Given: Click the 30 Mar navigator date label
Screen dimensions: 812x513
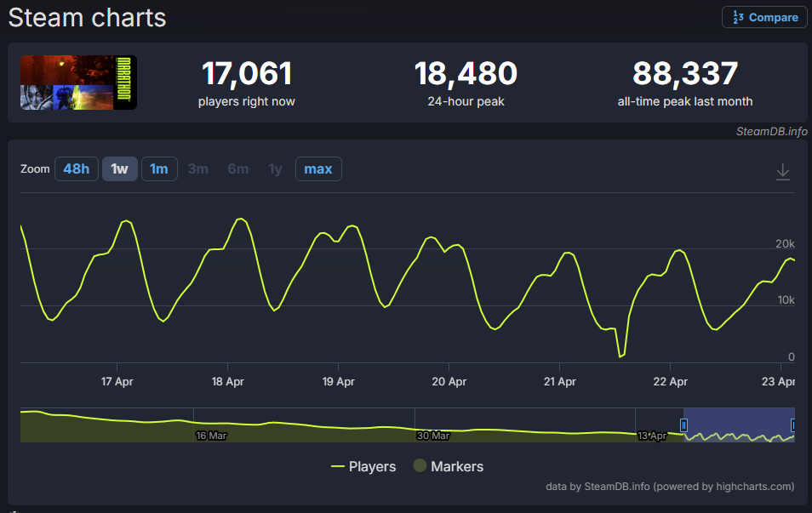Looking at the screenshot, I should click(433, 436).
